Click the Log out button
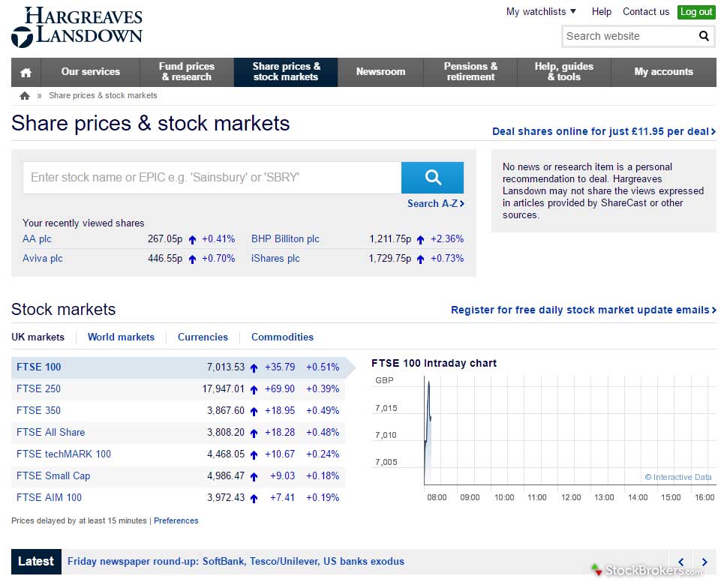Viewport: 721px width, 588px height. point(696,12)
